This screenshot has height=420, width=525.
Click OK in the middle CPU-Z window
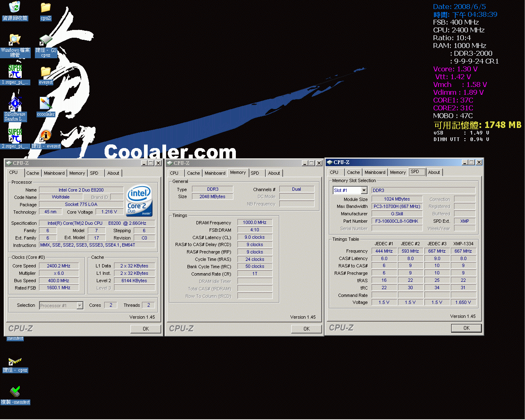click(306, 329)
